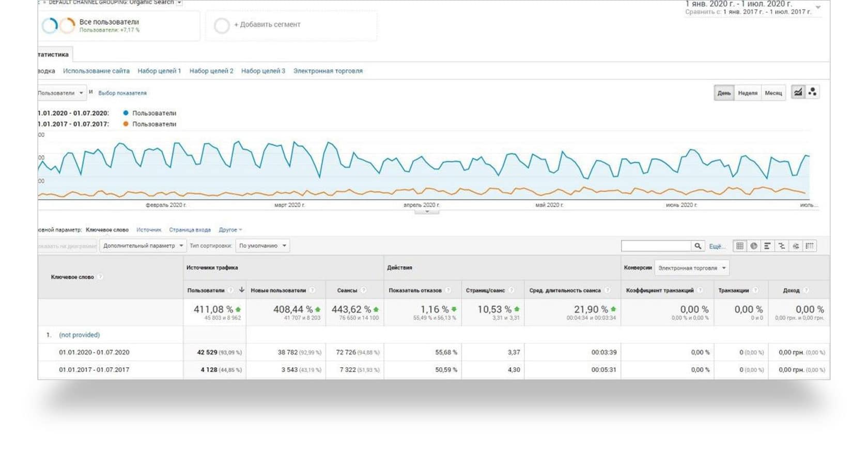Image resolution: width=868 pixels, height=453 pixels.
Task: Open the Набор целей 1 tab
Action: pos(159,71)
